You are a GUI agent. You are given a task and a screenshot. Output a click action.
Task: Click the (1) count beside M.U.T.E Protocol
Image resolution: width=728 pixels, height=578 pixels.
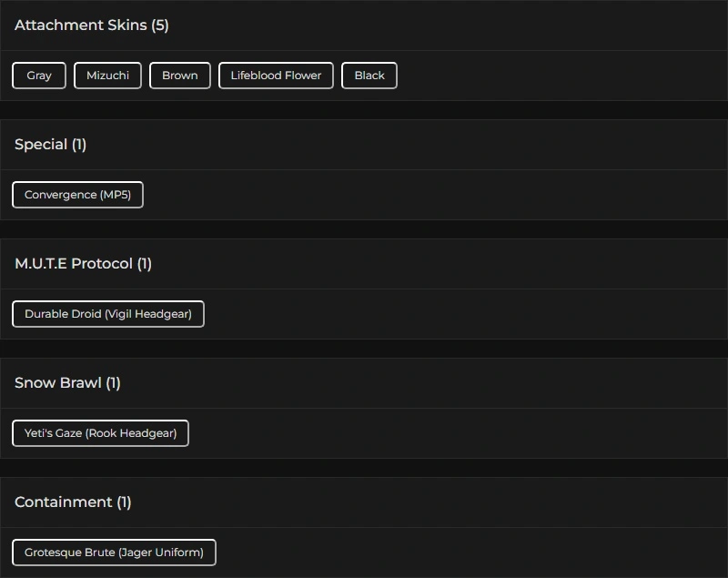pos(145,264)
